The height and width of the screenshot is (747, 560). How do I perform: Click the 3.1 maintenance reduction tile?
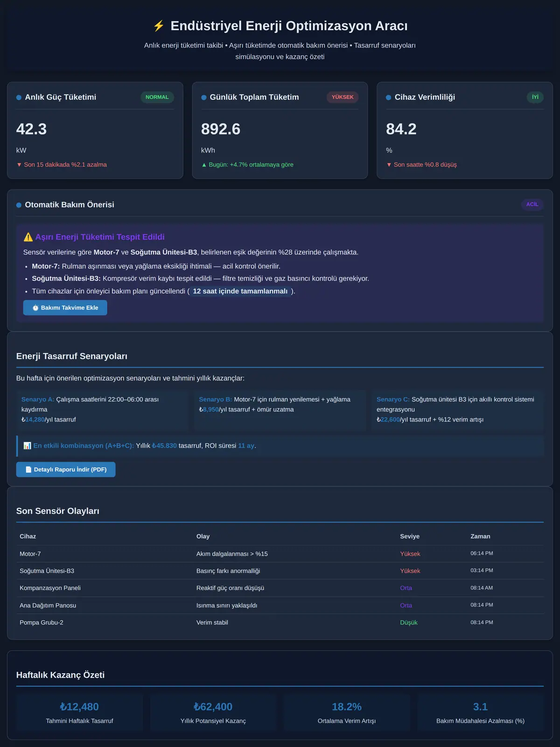[x=481, y=712]
